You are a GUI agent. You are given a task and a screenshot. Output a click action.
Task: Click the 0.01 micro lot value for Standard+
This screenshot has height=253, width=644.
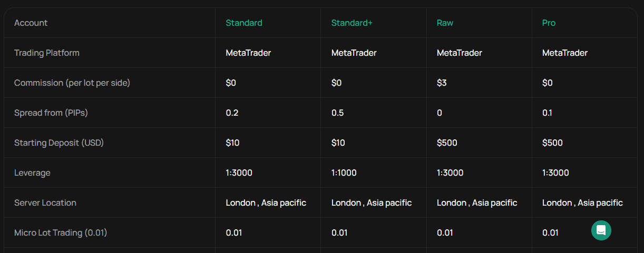point(339,232)
